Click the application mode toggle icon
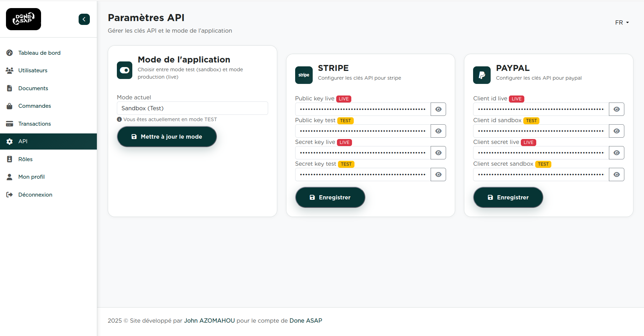Screen dimensions: 644x336 [x=125, y=70]
